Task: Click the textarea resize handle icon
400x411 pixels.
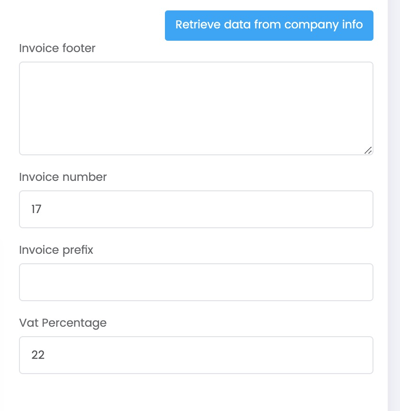Action: click(368, 151)
